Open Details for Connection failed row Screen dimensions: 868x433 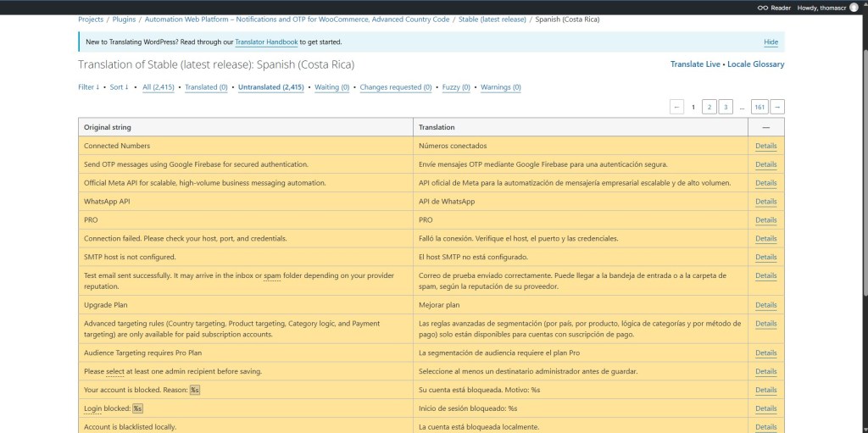point(766,239)
